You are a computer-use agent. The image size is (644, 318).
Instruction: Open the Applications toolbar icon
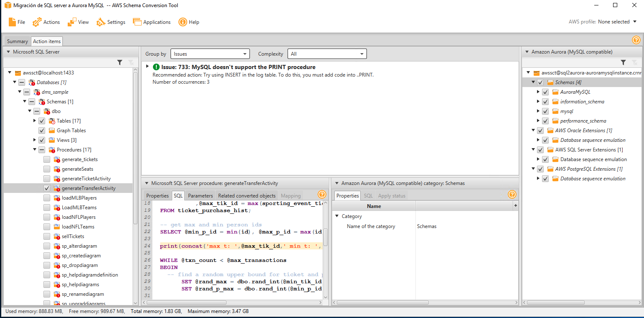coord(137,22)
